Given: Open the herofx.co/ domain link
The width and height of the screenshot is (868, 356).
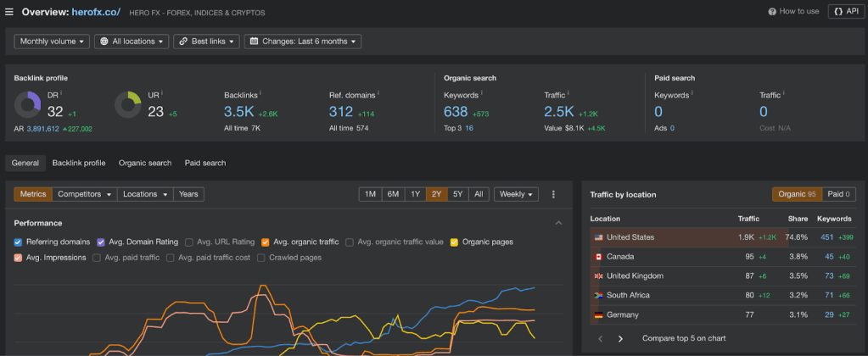Looking at the screenshot, I should click(96, 12).
